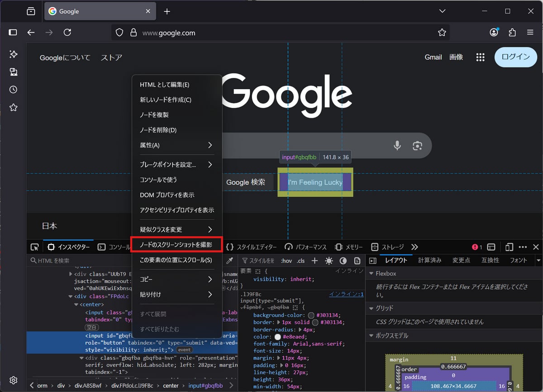
Task: Pick an element color with the eyedropper
Action: [x=229, y=261]
